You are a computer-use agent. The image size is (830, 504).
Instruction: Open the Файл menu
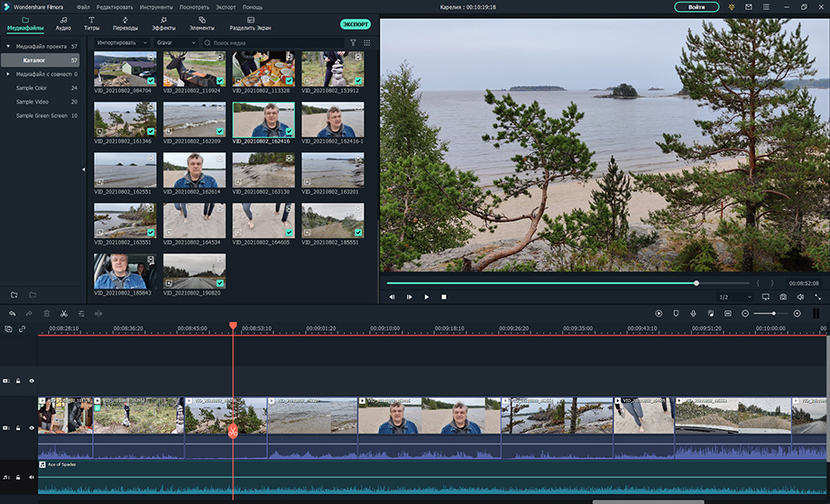tap(83, 7)
